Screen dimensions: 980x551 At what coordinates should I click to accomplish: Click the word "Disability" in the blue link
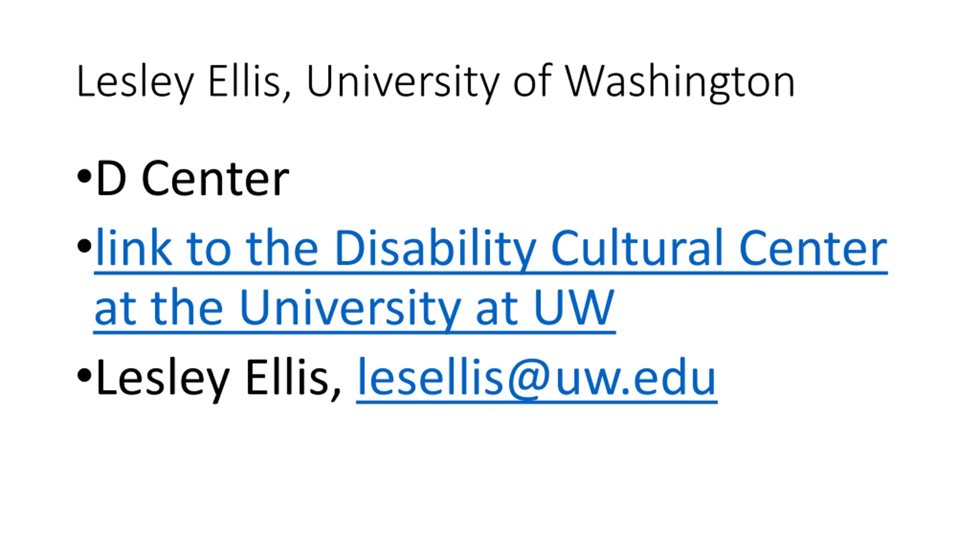(435, 249)
